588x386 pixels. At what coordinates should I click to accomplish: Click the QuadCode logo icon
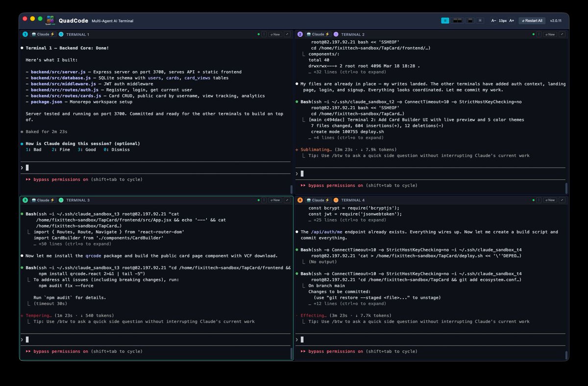pyautogui.click(x=49, y=20)
